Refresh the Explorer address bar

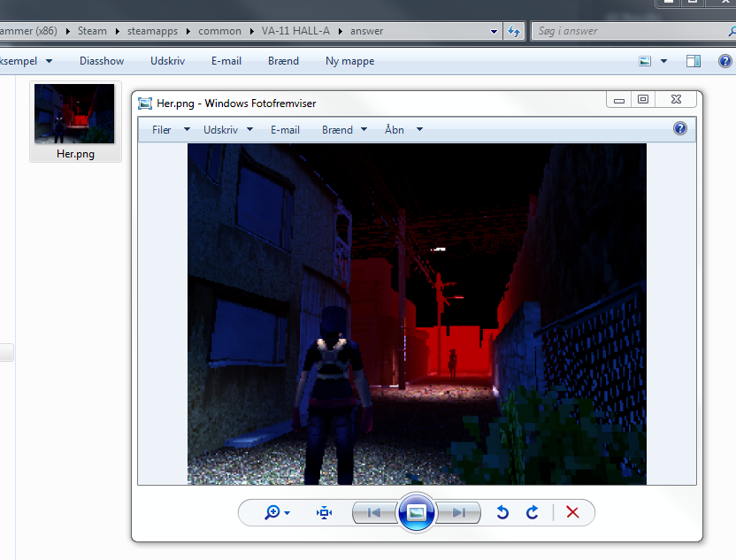[x=514, y=31]
